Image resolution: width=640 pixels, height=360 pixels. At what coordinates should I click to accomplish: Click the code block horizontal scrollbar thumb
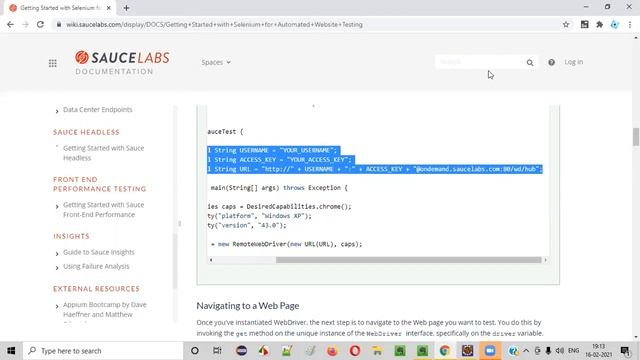pyautogui.click(x=408, y=260)
